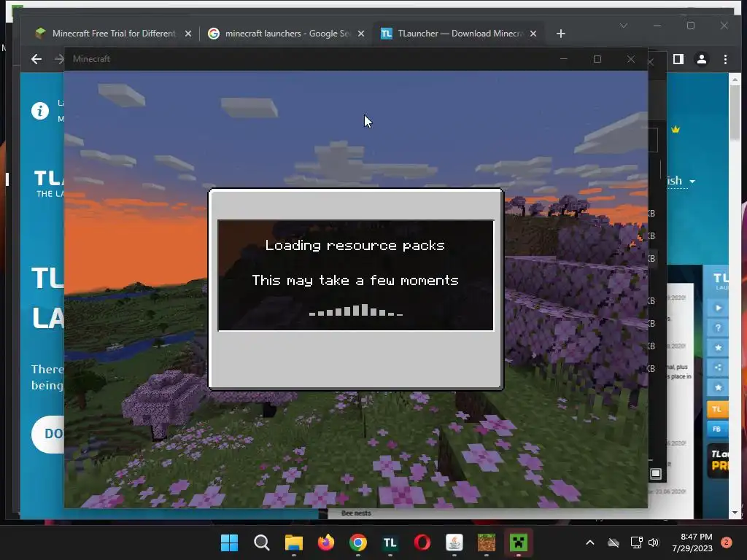Open File Explorer from taskbar
Image resolution: width=747 pixels, height=560 pixels.
point(293,542)
